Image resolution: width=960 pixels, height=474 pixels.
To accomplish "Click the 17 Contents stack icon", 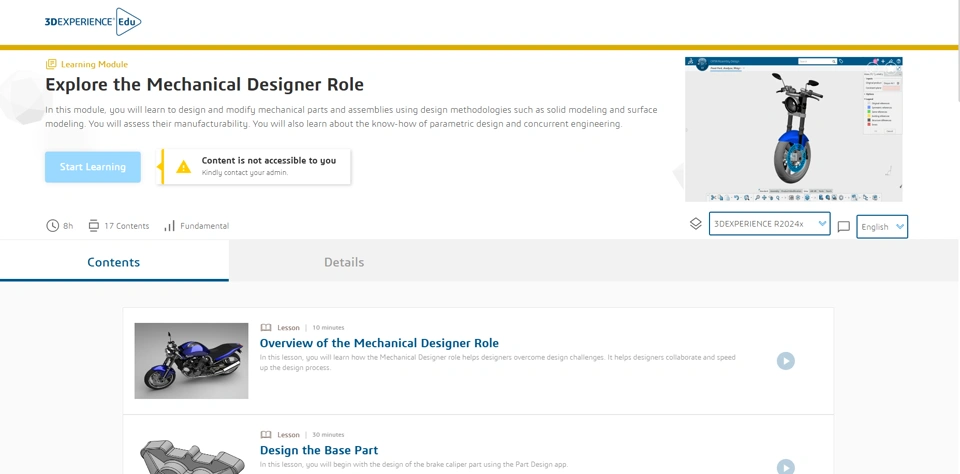I will point(94,226).
